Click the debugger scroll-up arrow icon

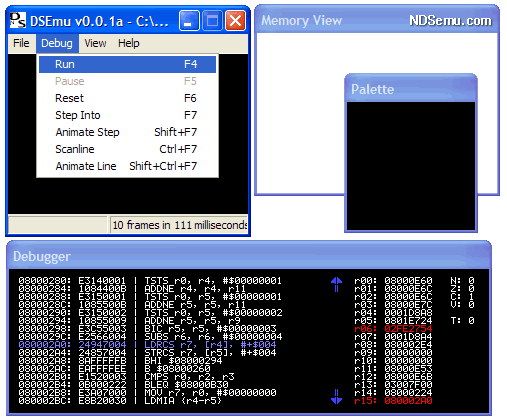coord(336,284)
